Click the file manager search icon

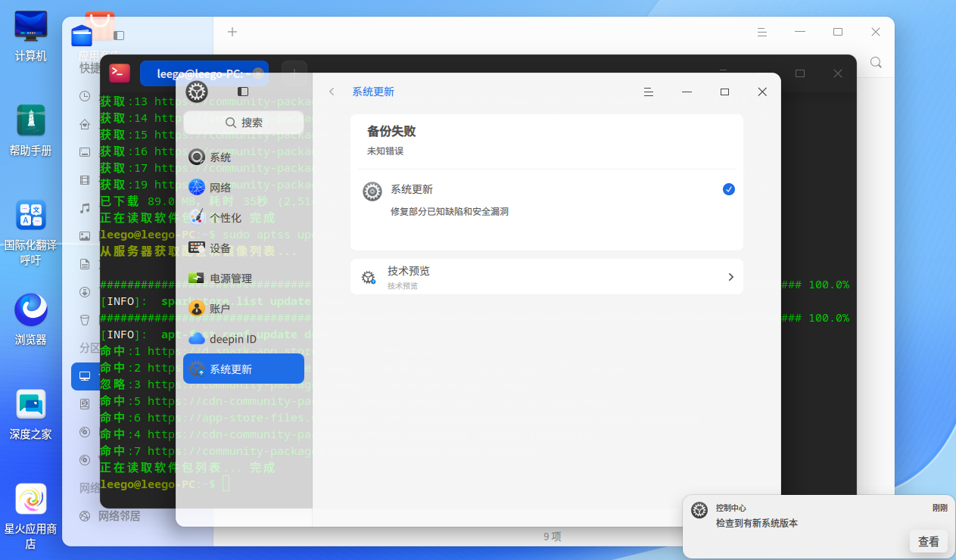[876, 62]
